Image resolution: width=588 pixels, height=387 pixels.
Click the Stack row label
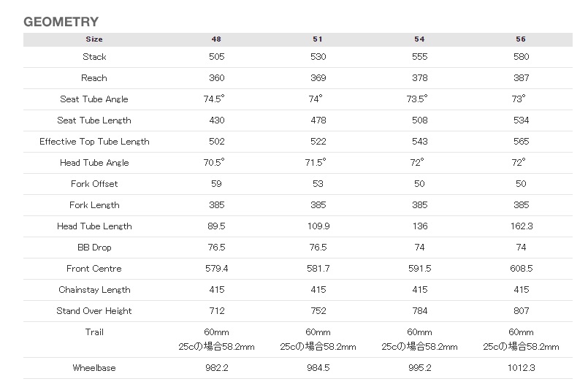point(94,57)
